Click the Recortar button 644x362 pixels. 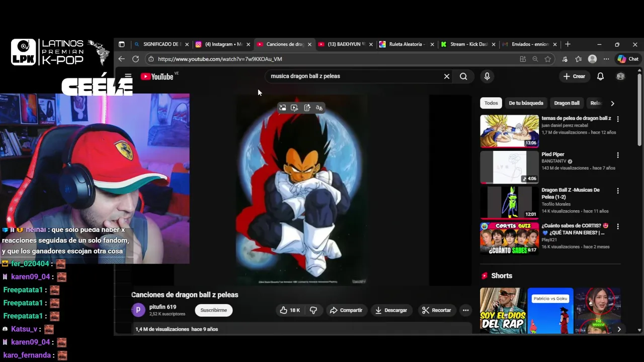[x=436, y=310]
